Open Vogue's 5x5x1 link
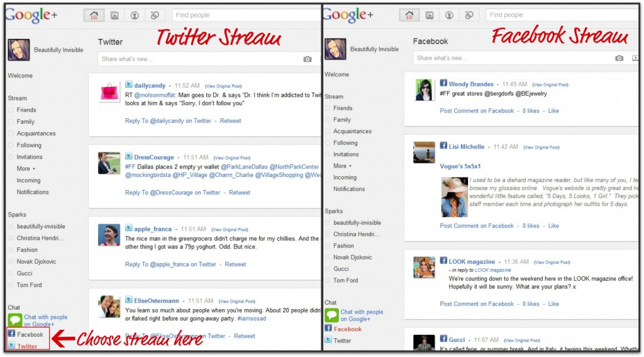Viewport: 644px width, 357px height. 460,166
